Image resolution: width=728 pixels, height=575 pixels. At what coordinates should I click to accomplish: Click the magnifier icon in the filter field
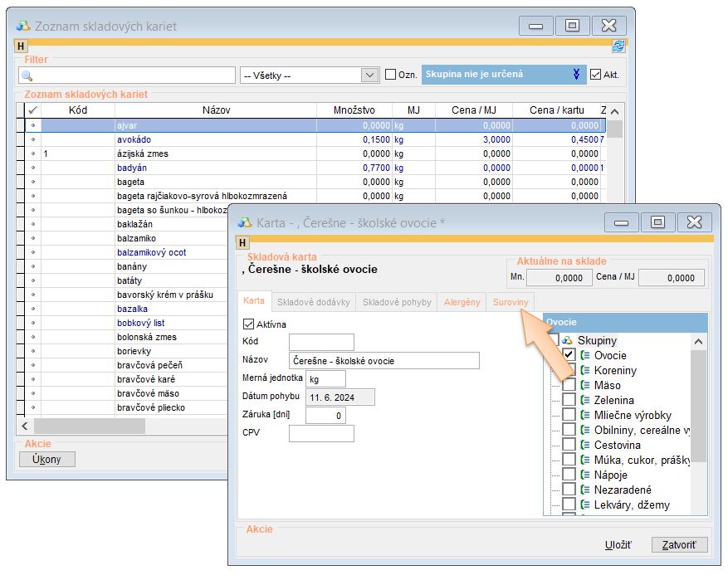coord(27,76)
